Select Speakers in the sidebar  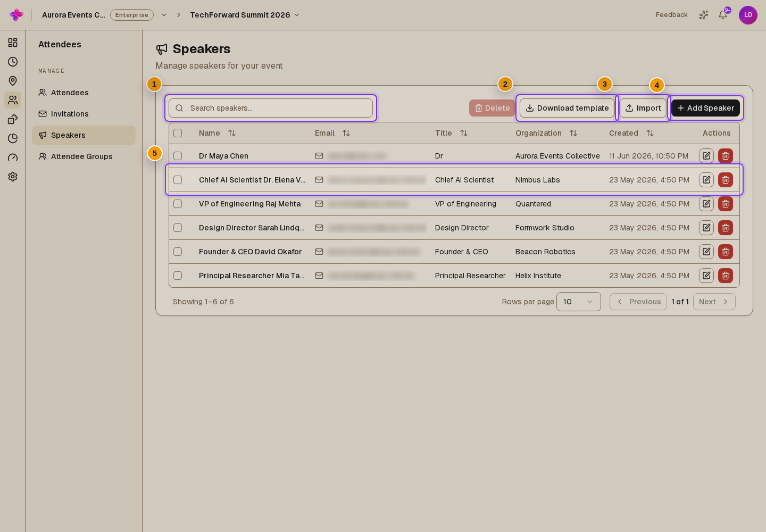click(x=84, y=135)
